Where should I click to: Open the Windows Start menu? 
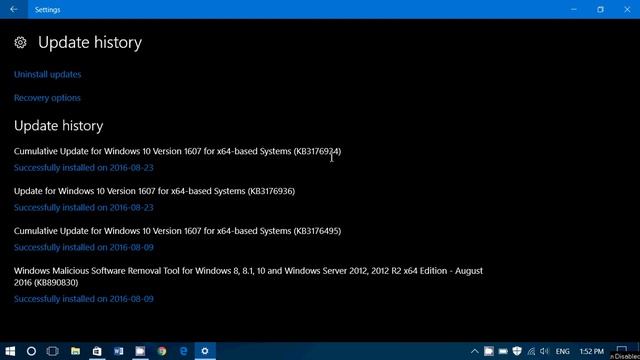click(10, 351)
